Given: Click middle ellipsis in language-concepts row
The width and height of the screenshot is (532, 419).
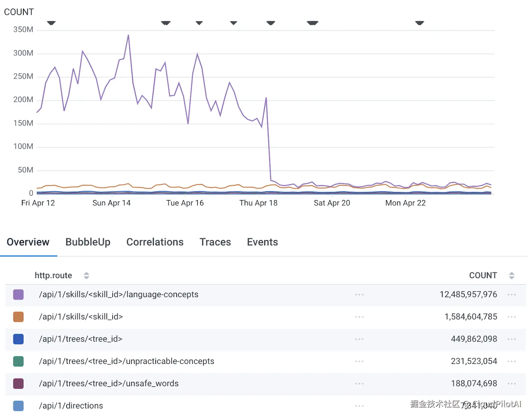Looking at the screenshot, I should click(x=359, y=295).
